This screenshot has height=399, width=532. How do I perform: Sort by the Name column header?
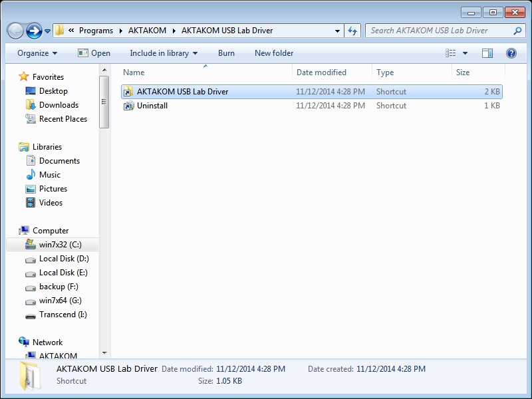tap(205, 72)
